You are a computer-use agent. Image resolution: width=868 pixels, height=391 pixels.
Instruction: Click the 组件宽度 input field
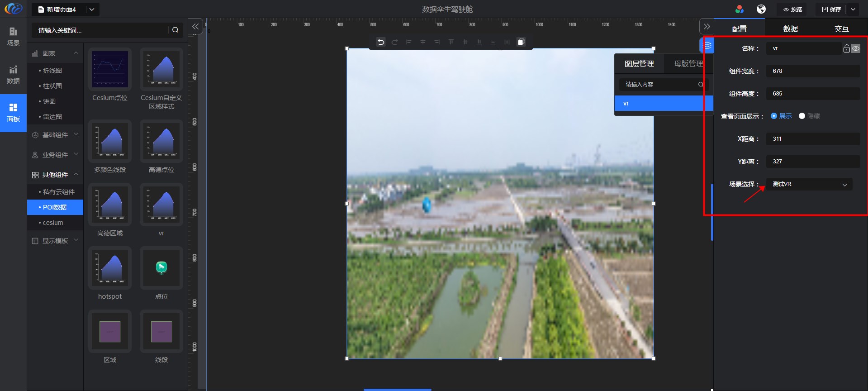[x=813, y=71]
